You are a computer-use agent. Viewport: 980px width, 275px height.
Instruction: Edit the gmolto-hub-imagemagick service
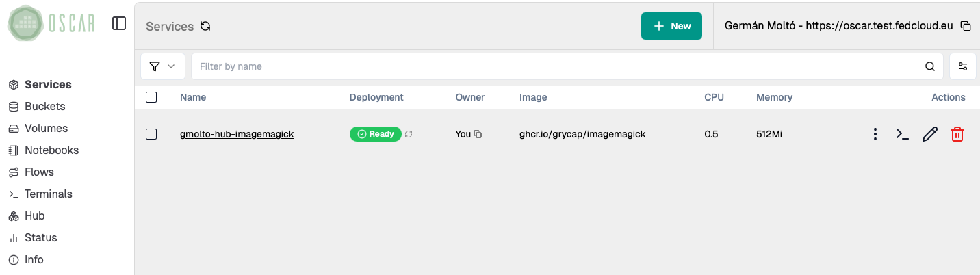click(929, 134)
